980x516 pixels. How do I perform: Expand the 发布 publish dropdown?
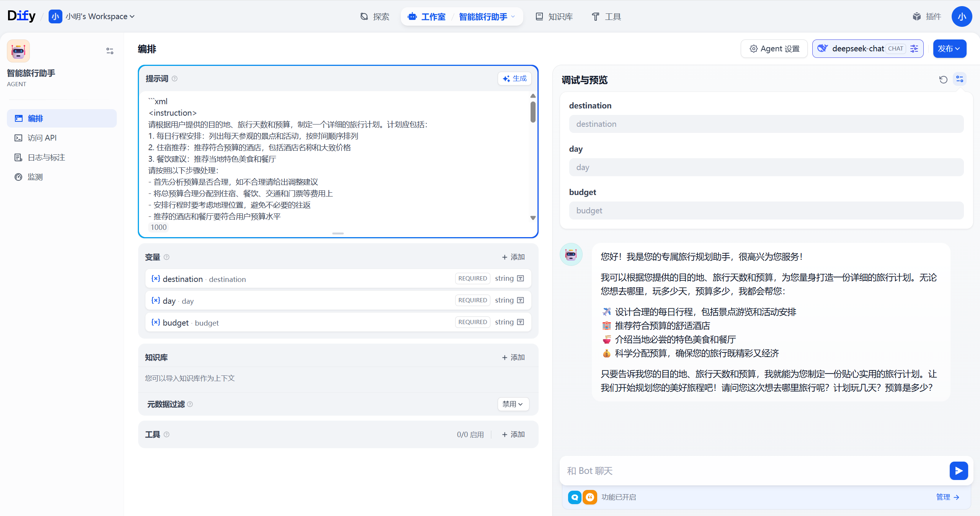click(x=949, y=49)
